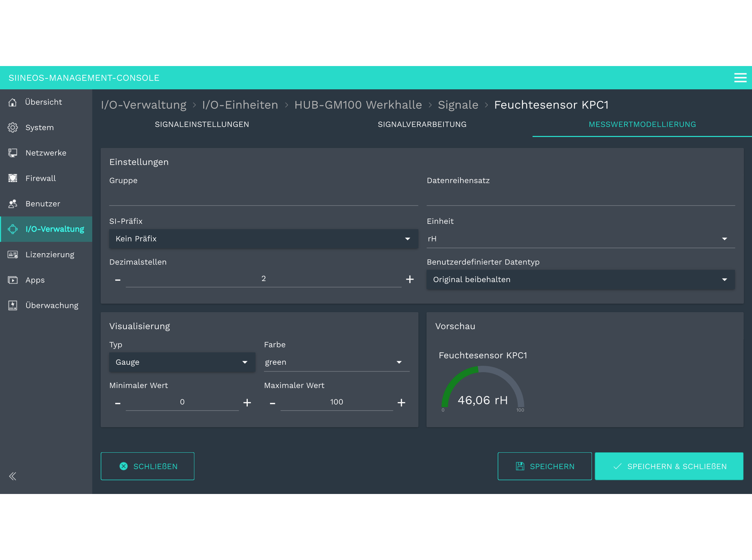Open System in the sidebar
752x560 pixels.
click(x=46, y=127)
